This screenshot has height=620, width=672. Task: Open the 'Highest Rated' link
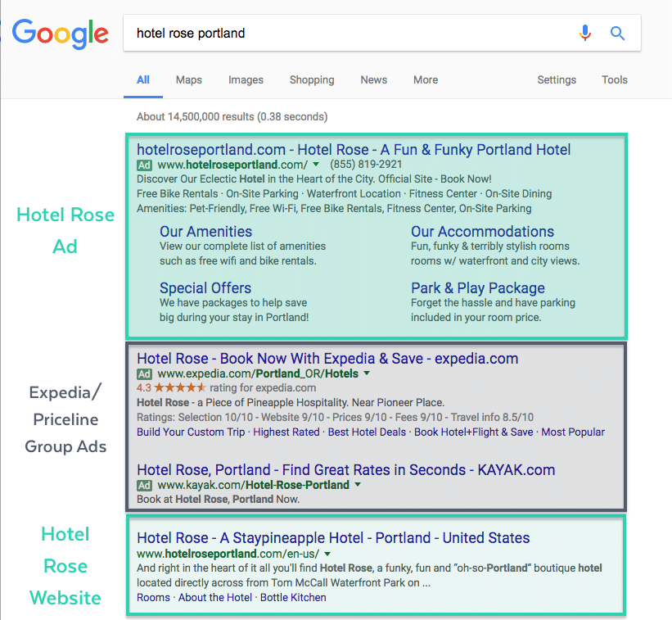click(x=286, y=432)
